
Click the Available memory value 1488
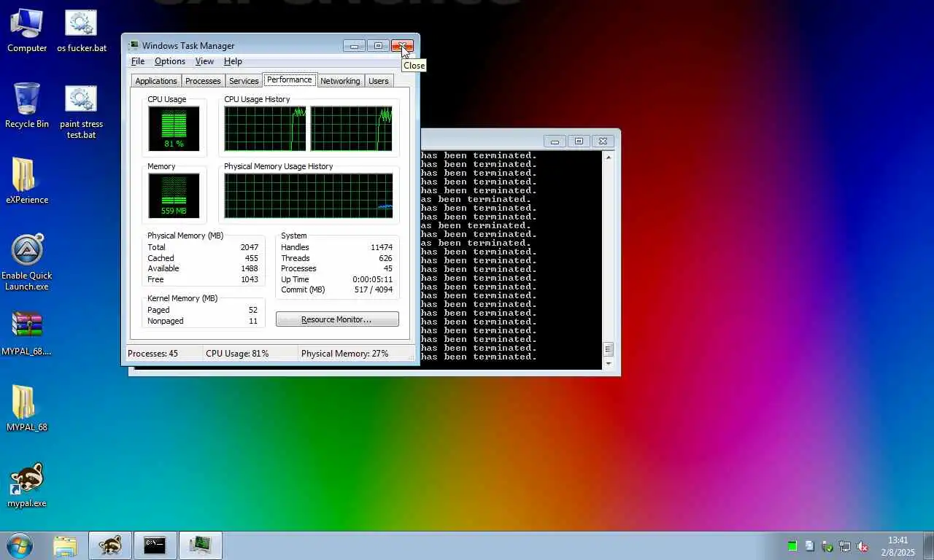[250, 268]
